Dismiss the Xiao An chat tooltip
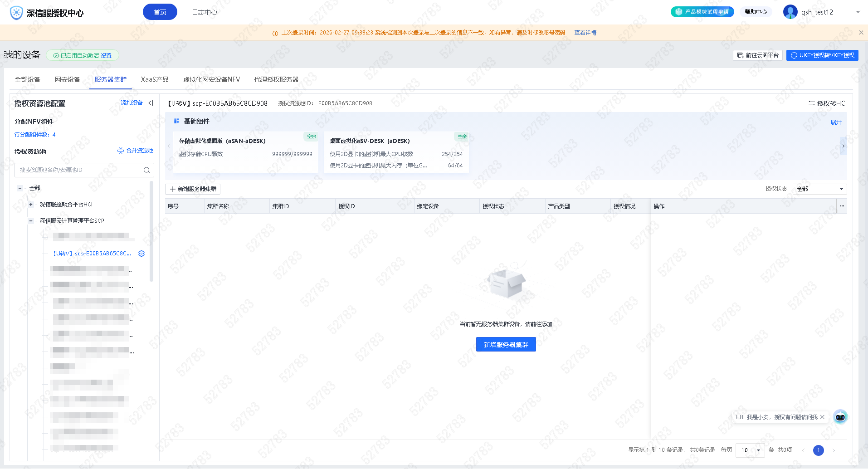The width and height of the screenshot is (868, 469). pos(822,417)
